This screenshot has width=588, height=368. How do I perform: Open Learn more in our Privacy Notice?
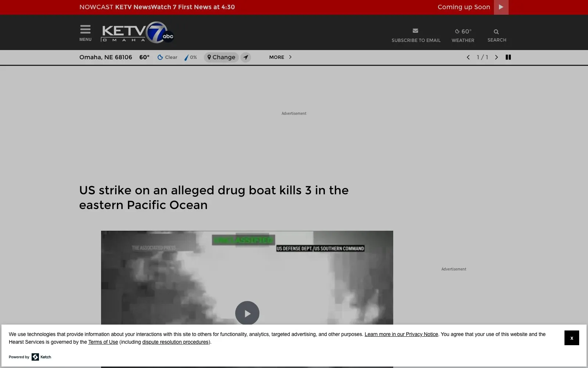coord(401,334)
